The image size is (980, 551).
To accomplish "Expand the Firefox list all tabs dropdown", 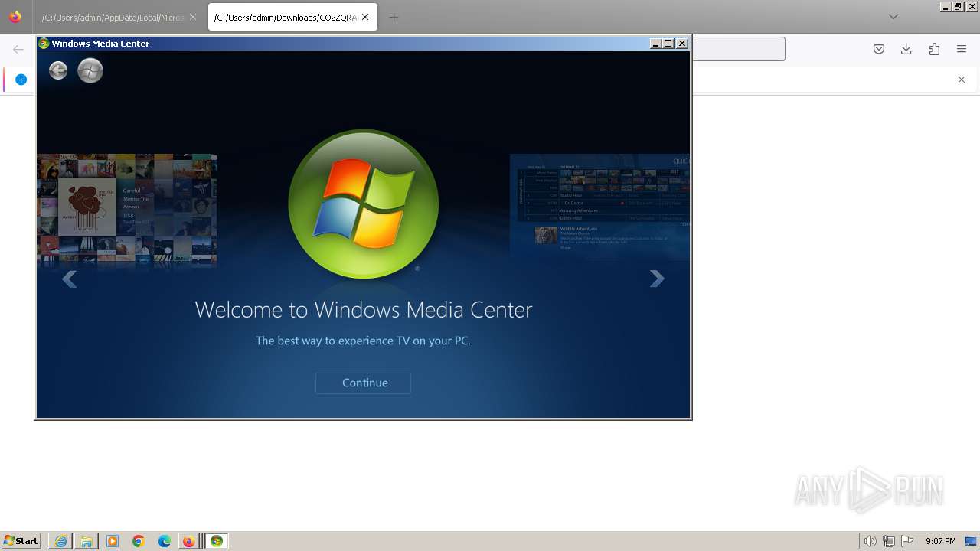I will point(893,17).
